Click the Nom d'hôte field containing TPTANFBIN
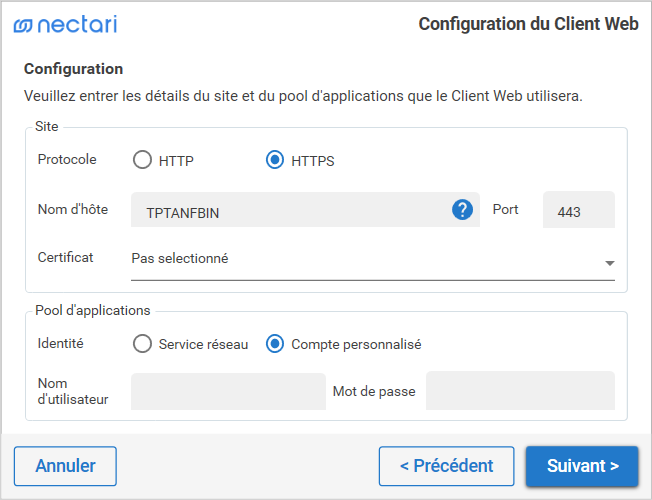 coord(290,211)
